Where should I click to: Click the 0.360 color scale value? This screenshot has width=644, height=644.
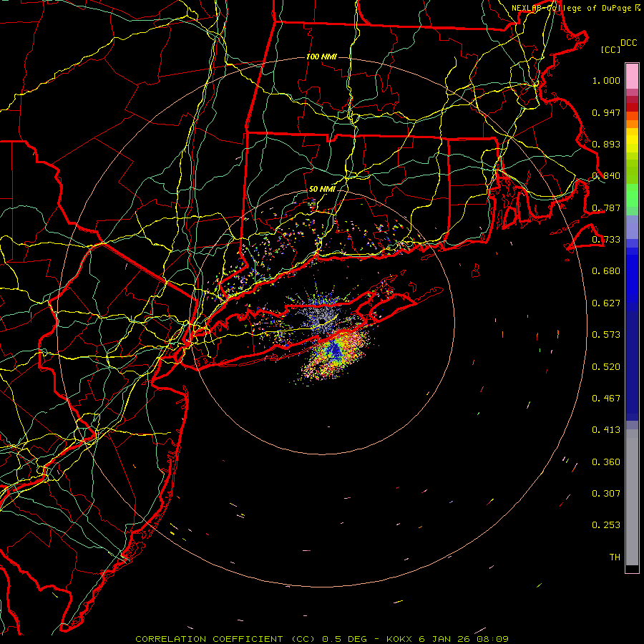(x=606, y=462)
